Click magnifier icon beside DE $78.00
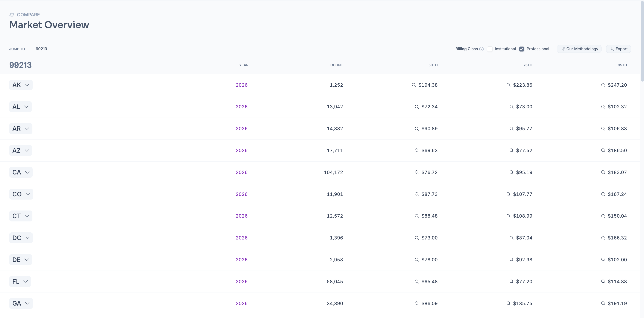The height and width of the screenshot is (318, 644). (417, 260)
